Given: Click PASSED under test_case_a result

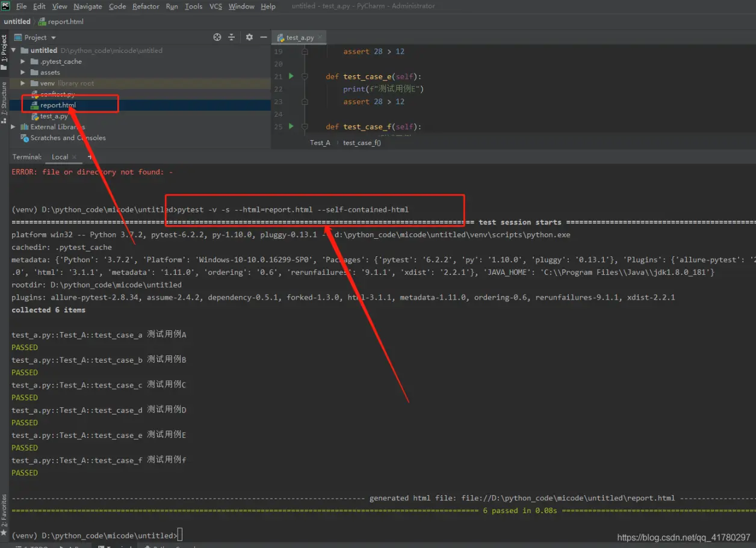Looking at the screenshot, I should [x=25, y=347].
